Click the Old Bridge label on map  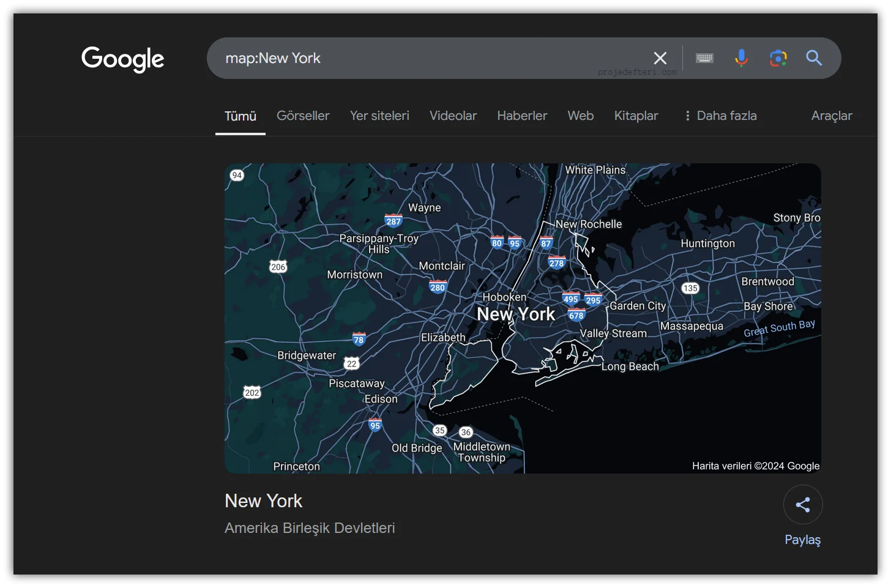pos(417,448)
